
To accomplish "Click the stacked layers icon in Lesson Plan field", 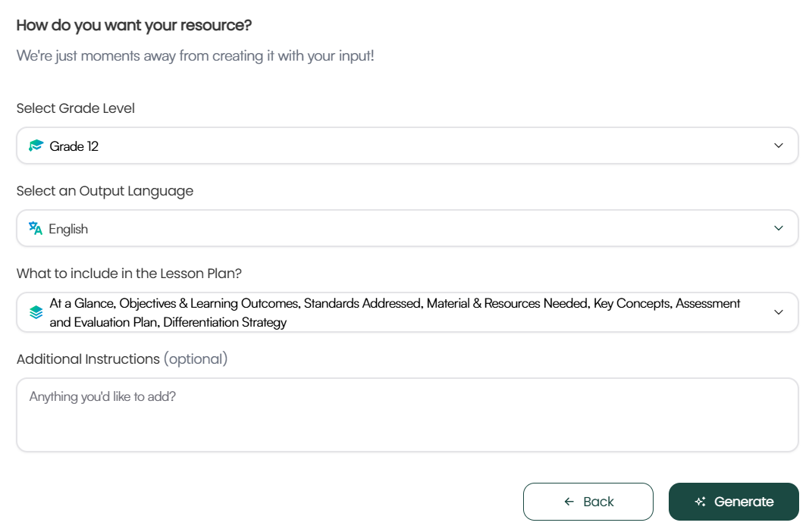I will coord(36,312).
